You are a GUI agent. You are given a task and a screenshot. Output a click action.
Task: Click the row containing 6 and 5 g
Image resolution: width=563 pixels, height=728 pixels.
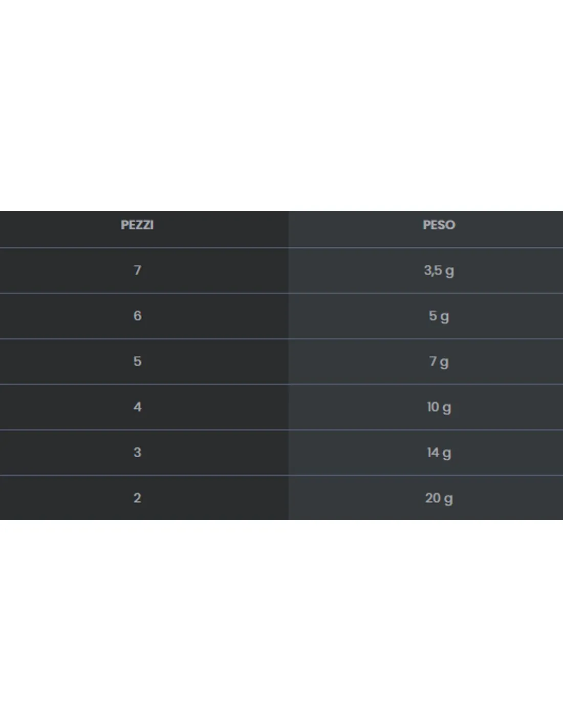coord(281,316)
